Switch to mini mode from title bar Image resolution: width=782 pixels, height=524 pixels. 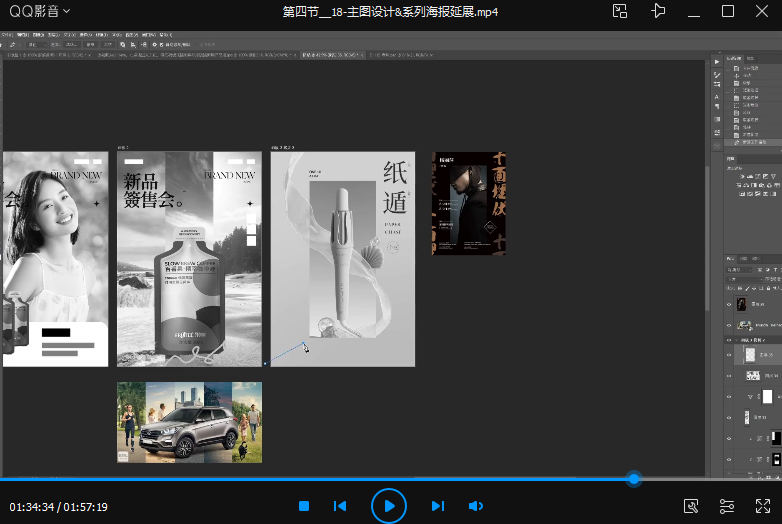coord(620,11)
